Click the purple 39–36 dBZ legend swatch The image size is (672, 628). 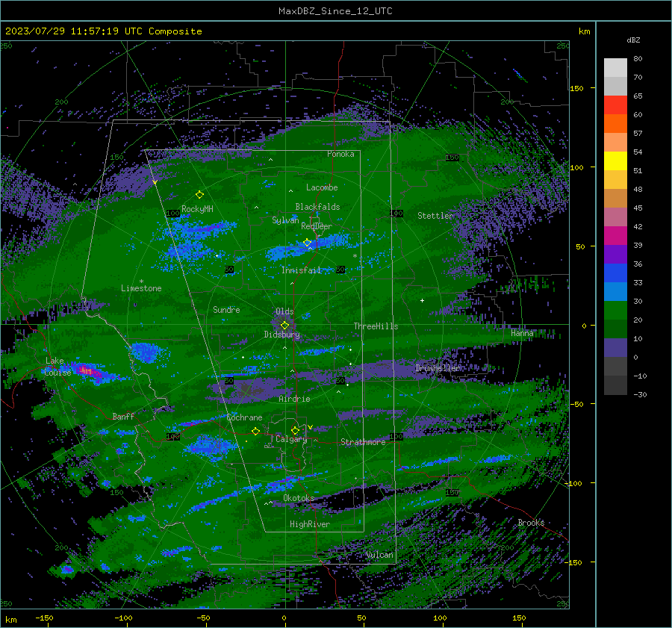point(615,255)
